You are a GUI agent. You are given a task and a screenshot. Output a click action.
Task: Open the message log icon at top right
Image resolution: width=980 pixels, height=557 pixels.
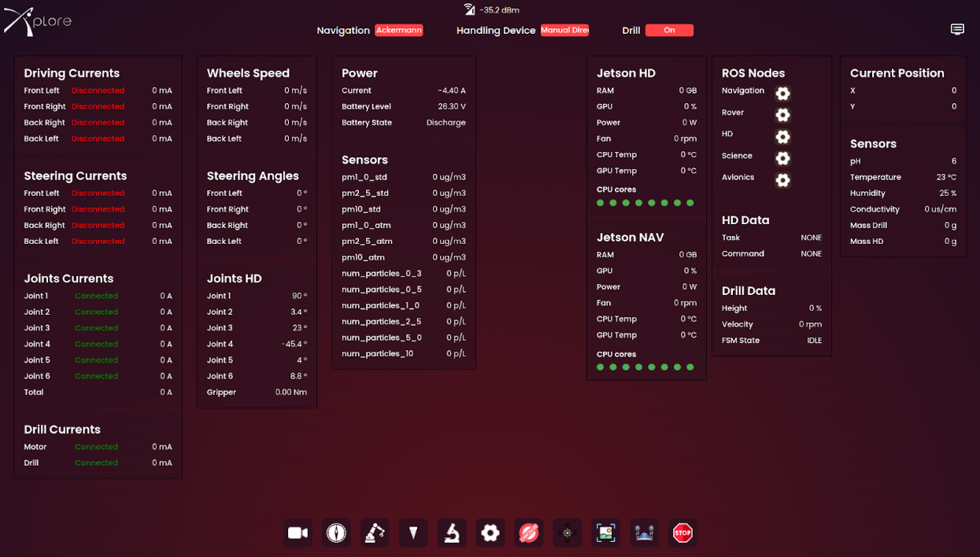pos(957,30)
